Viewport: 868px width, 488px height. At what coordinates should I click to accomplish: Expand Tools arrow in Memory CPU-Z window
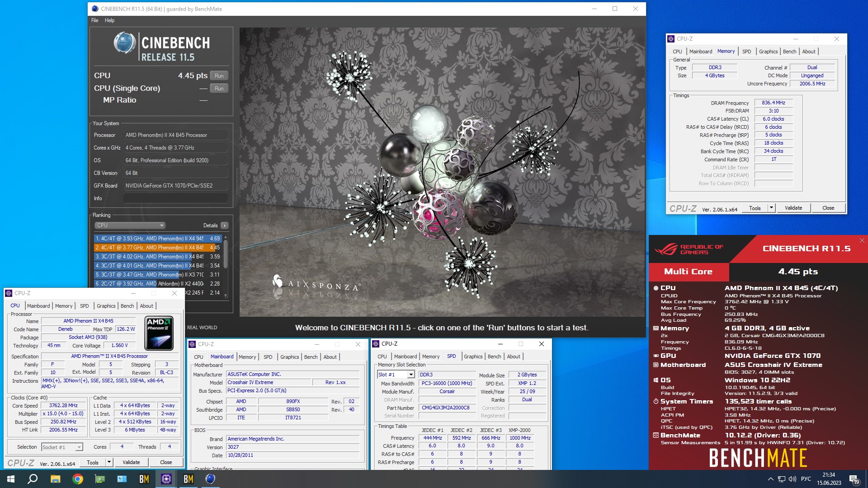pos(771,208)
